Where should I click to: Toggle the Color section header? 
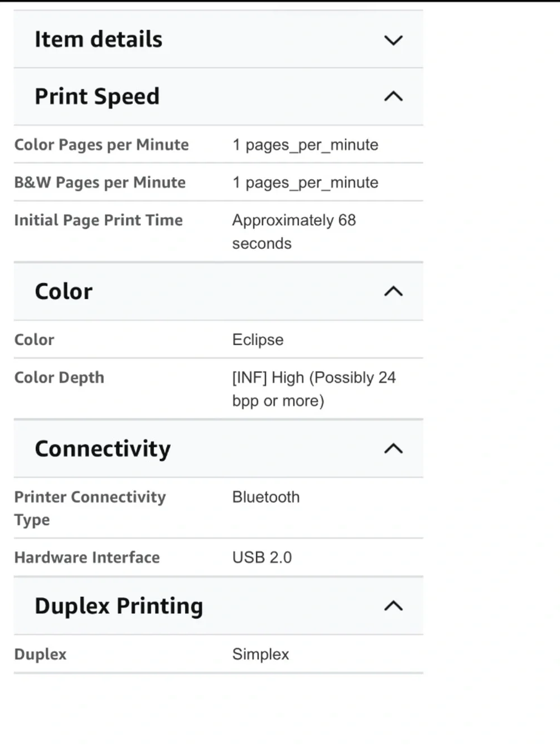218,291
